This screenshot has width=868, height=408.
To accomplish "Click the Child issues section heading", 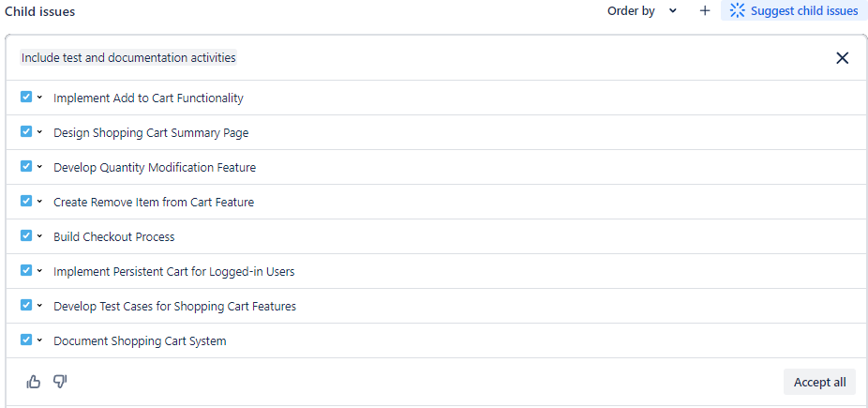I will 39,12.
